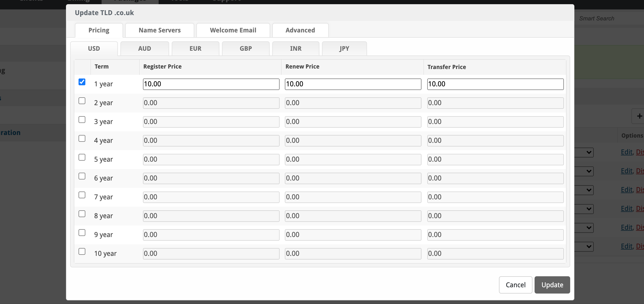The width and height of the screenshot is (644, 304).
Task: Select the GBP currency tab
Action: pyautogui.click(x=246, y=49)
